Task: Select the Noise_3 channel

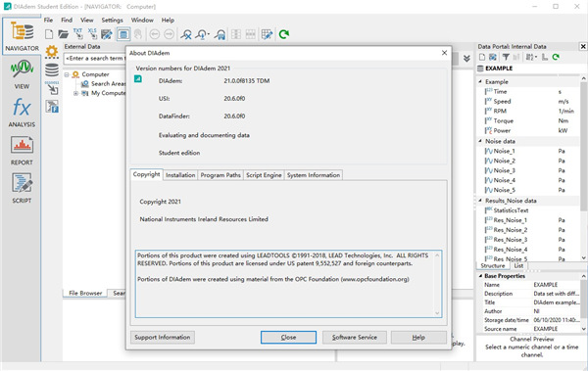Action: tap(505, 170)
